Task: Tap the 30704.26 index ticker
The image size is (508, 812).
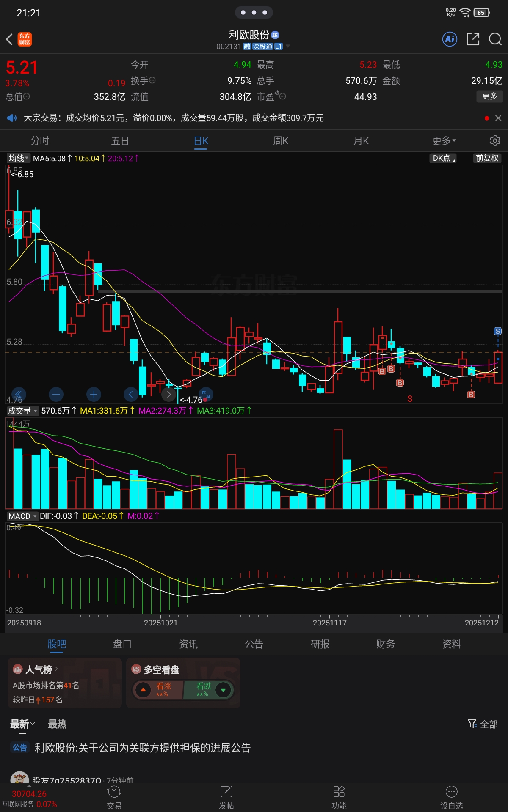Action: click(x=29, y=794)
